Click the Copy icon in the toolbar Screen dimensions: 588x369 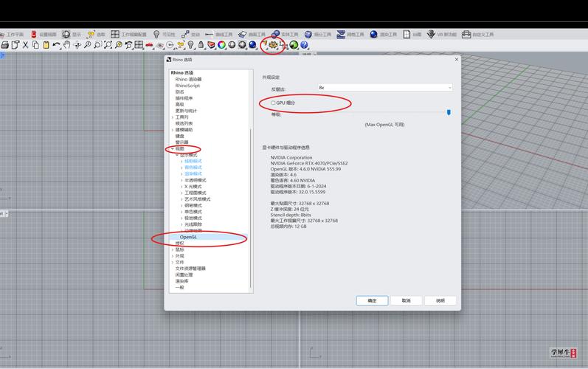point(35,45)
